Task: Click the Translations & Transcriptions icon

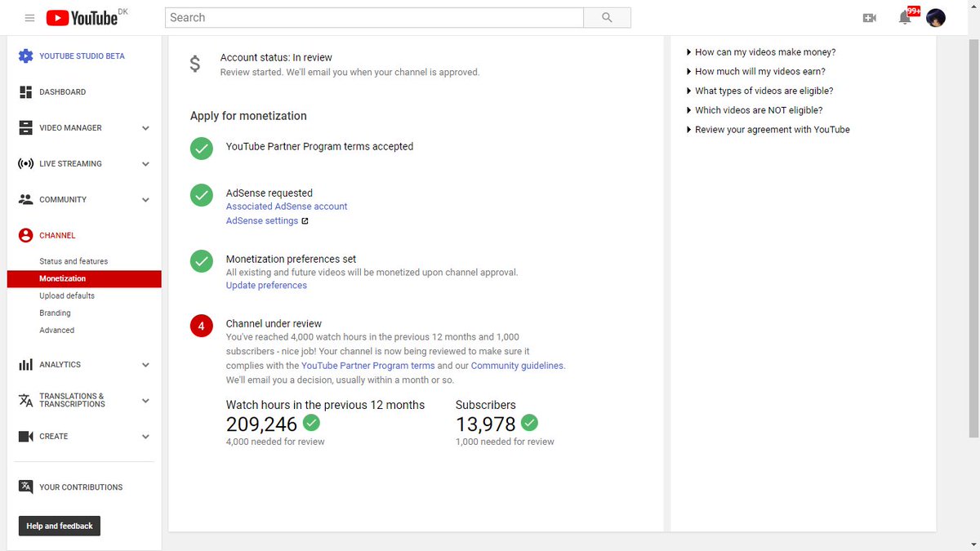Action: pyautogui.click(x=25, y=400)
